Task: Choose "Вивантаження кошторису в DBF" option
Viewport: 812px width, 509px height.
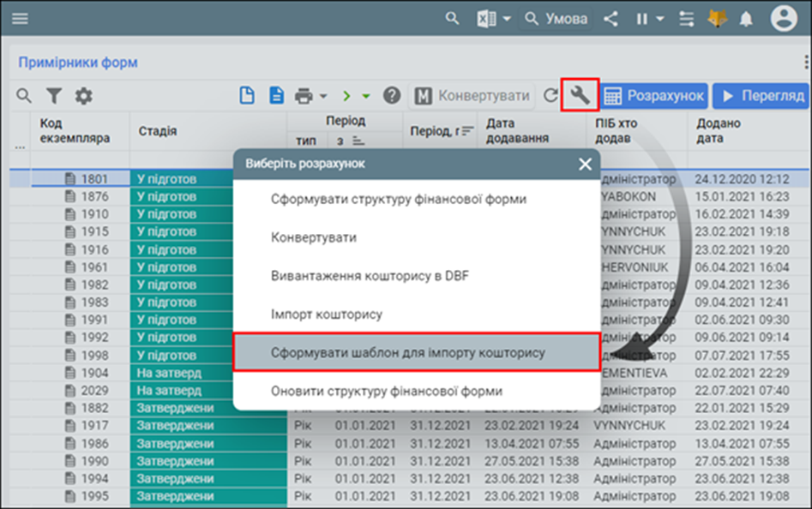Action: 370,275
